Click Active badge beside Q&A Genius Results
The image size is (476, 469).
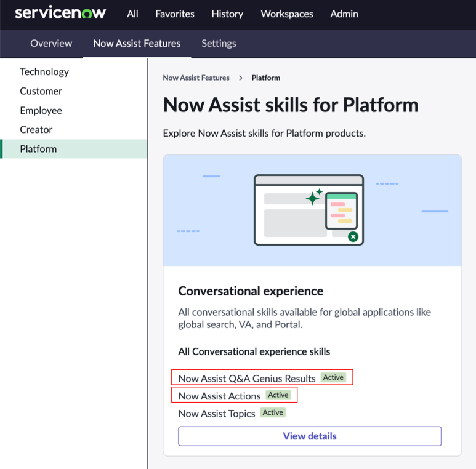[x=333, y=377]
